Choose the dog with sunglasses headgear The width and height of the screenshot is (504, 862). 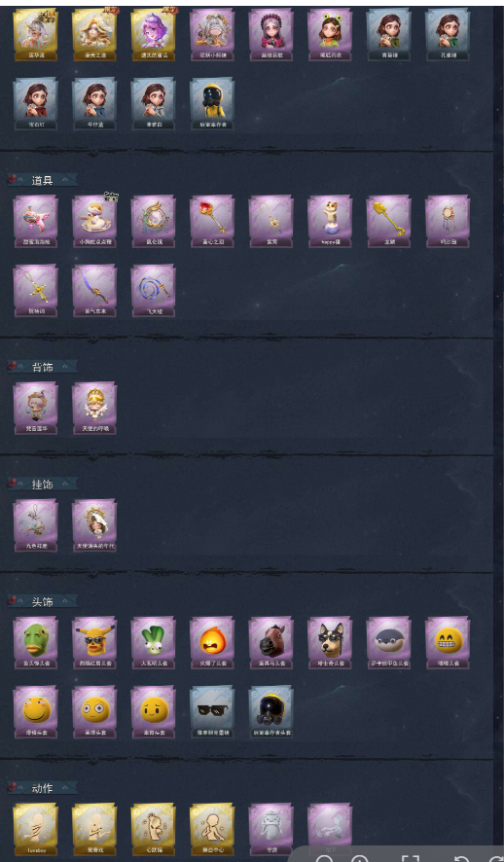330,643
